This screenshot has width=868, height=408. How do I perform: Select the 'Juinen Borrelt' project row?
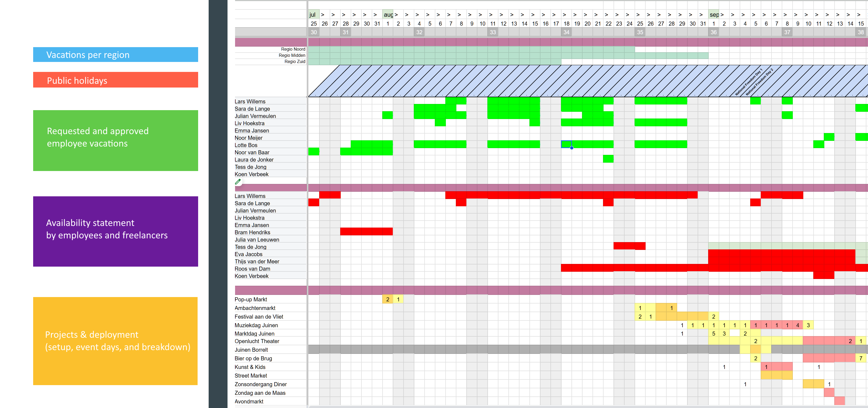[251, 350]
